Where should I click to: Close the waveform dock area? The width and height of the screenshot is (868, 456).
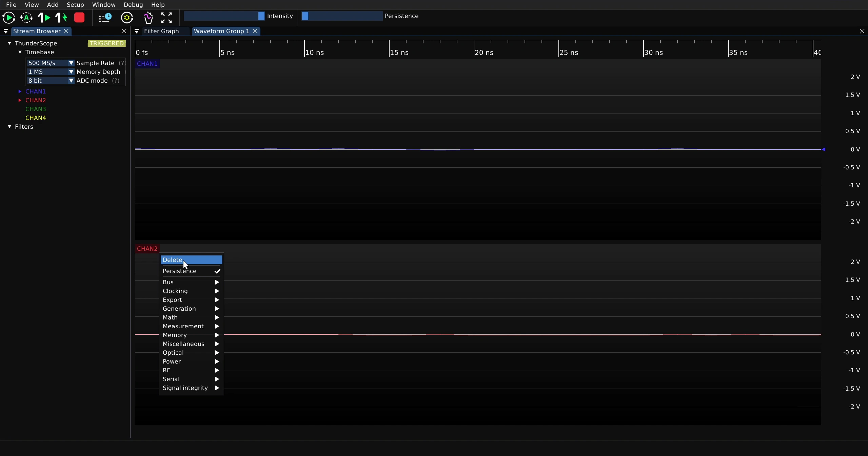(x=862, y=31)
